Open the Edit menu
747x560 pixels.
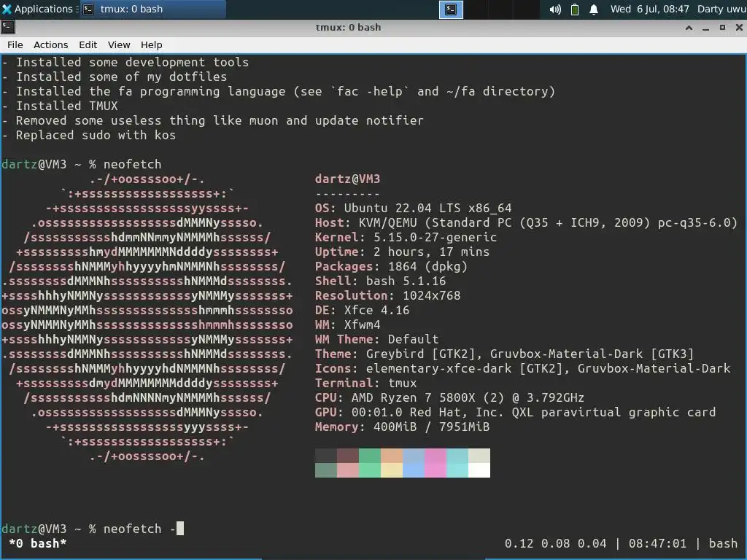88,44
